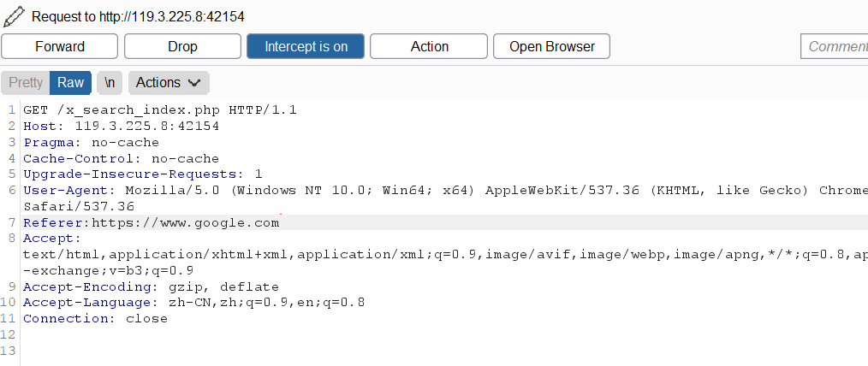The height and width of the screenshot is (366, 868).
Task: Forward the intercepted request
Action: point(60,46)
